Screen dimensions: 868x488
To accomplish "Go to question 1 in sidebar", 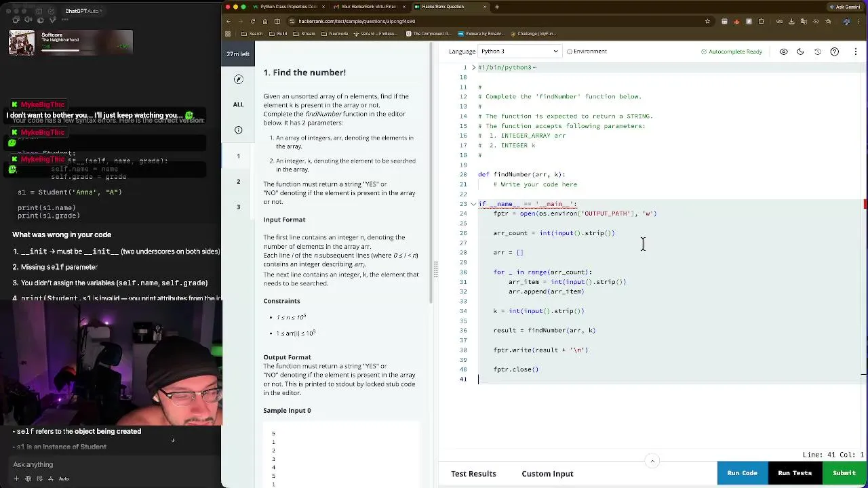I will pyautogui.click(x=238, y=157).
